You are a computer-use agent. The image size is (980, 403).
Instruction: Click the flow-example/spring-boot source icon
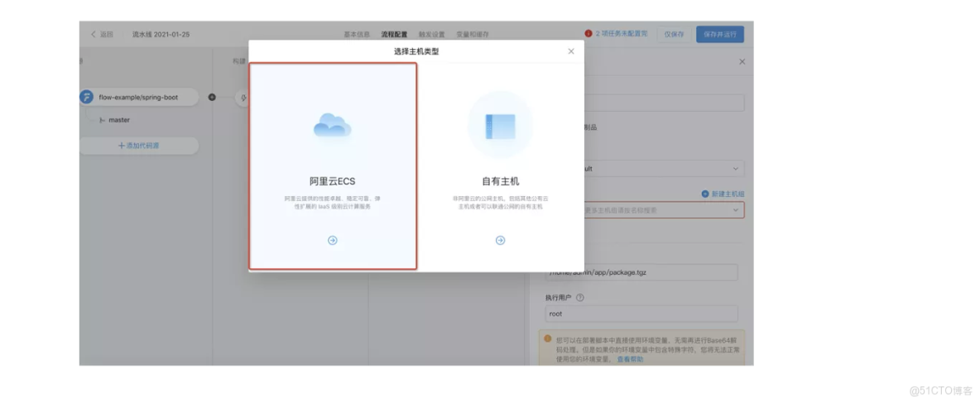pyautogui.click(x=86, y=97)
